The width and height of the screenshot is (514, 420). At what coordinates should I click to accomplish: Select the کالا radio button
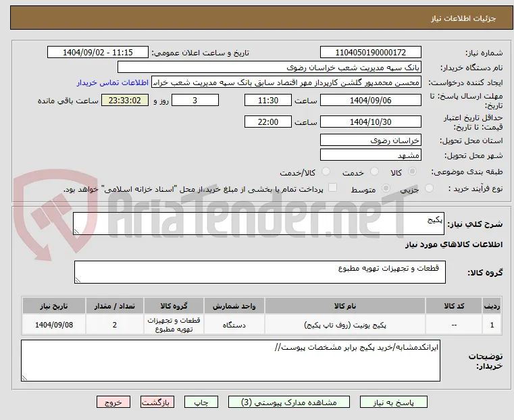[x=413, y=172]
